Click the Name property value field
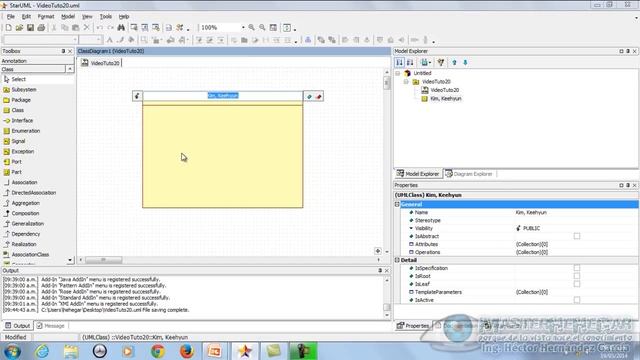640x360 pixels. point(576,212)
